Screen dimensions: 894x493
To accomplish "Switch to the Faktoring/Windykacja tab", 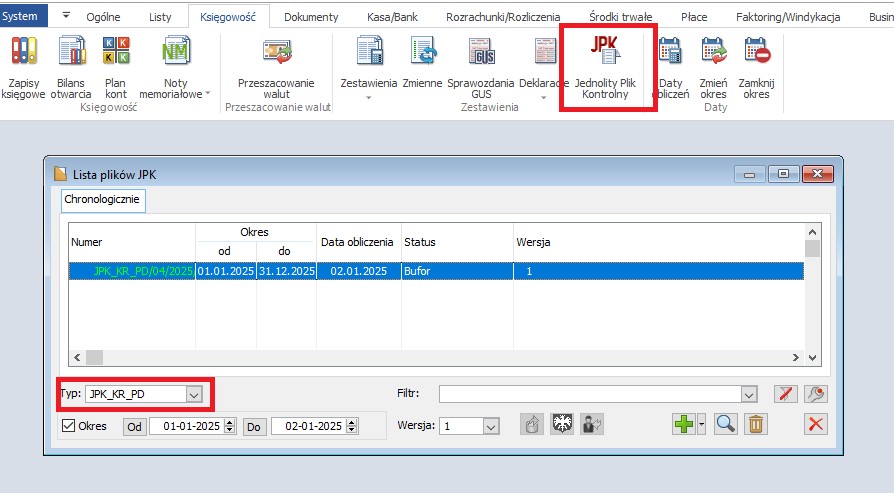I will click(x=788, y=17).
